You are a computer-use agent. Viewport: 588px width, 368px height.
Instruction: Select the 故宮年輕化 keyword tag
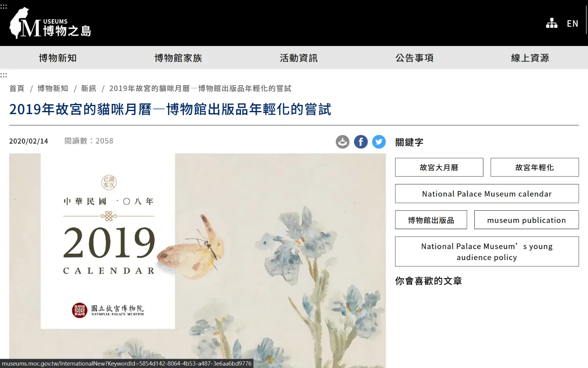535,168
